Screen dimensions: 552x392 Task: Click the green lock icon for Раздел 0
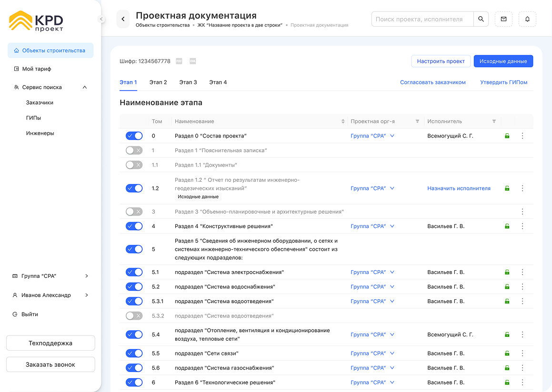tap(507, 136)
